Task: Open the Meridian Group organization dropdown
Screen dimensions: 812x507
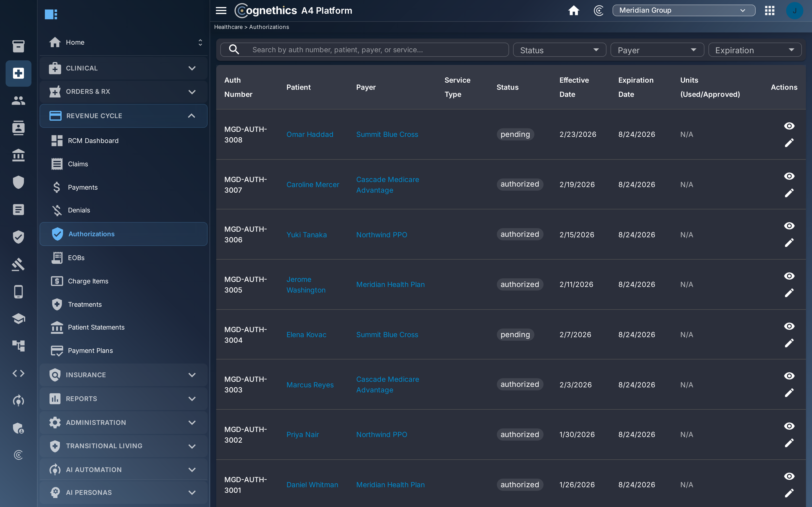Action: 684,10
